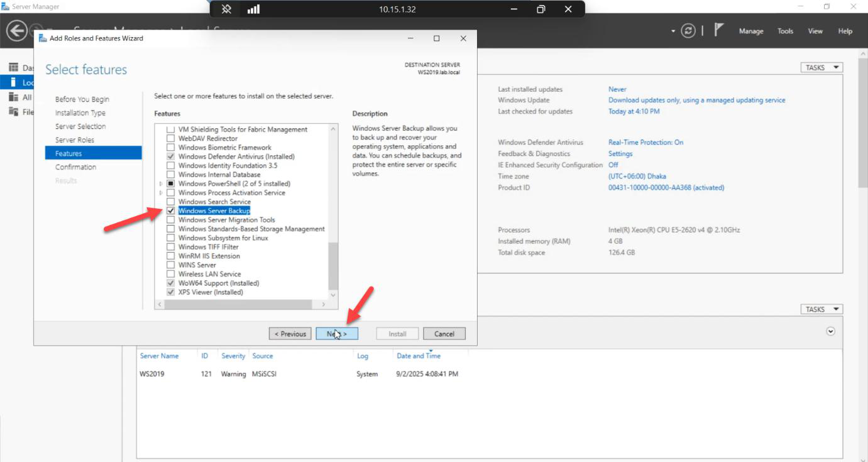
Task: Click features list horizontal scroll right arrow
Action: (324, 304)
